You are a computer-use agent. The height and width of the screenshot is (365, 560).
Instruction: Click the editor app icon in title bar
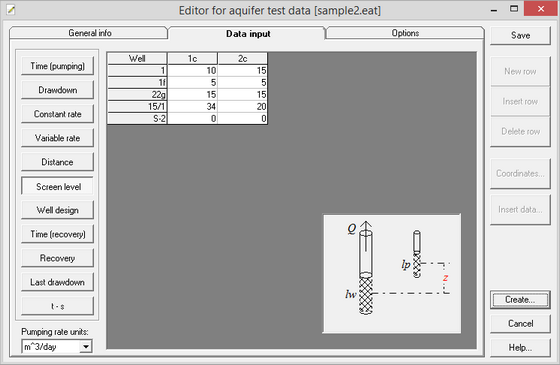click(x=11, y=10)
